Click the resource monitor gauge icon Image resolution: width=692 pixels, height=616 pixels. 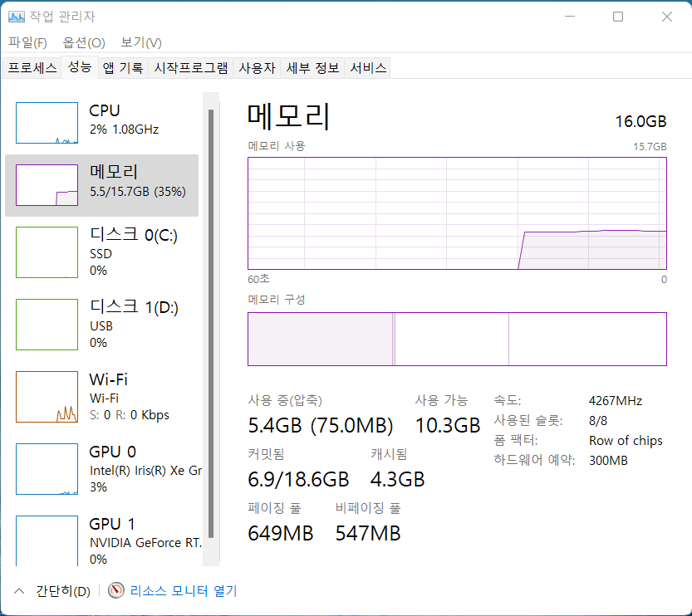[116, 591]
